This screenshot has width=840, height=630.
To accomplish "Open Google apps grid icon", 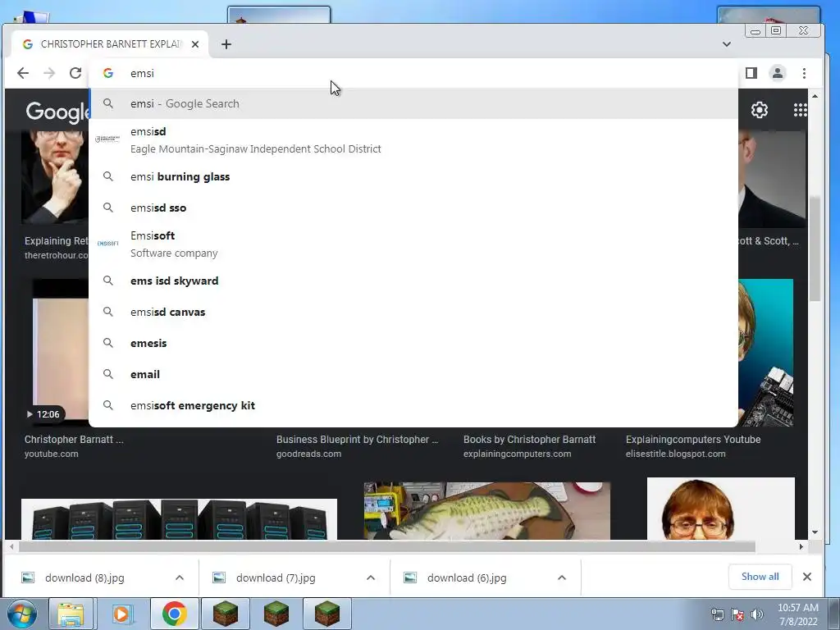I will 801,110.
